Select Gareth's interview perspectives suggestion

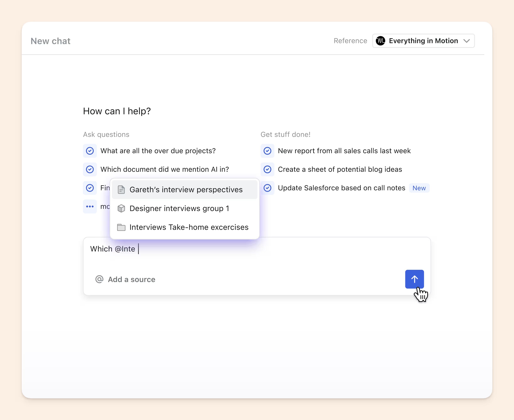click(185, 189)
